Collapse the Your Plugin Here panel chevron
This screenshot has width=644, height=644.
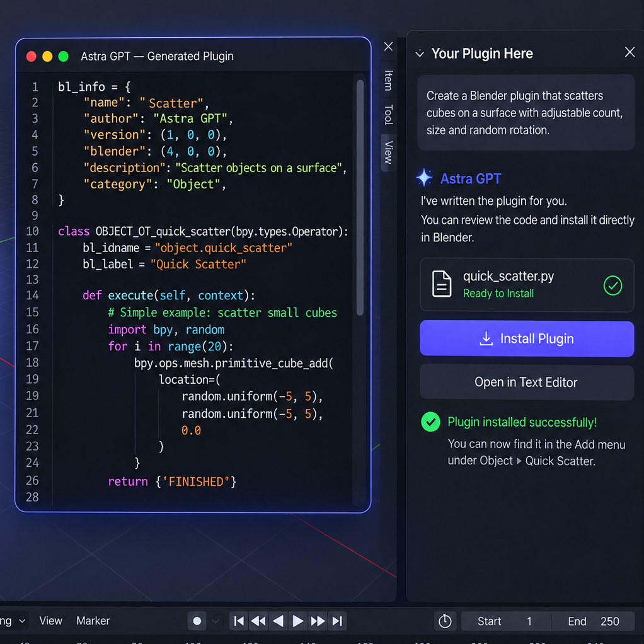tap(419, 54)
